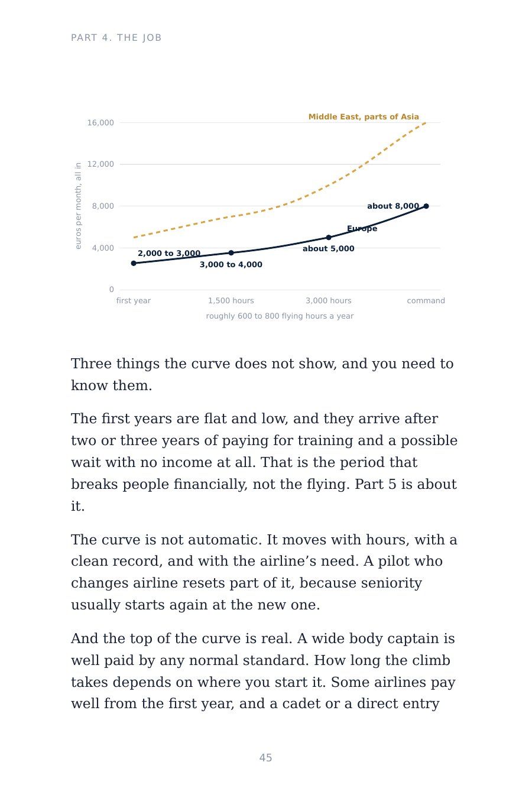Click the 'first year' x-axis label
The height and width of the screenshot is (798, 532).
[134, 301]
